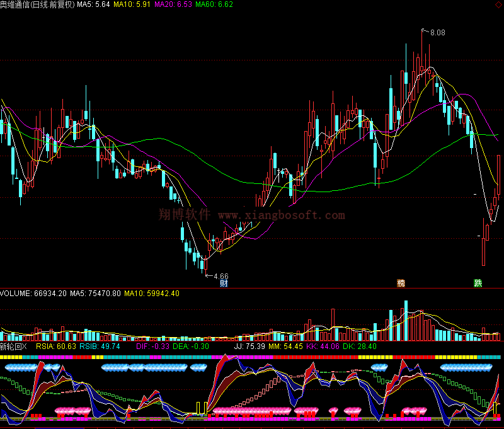Click the RSIA: 60.63 value
The image size is (504, 429).
pyautogui.click(x=56, y=346)
